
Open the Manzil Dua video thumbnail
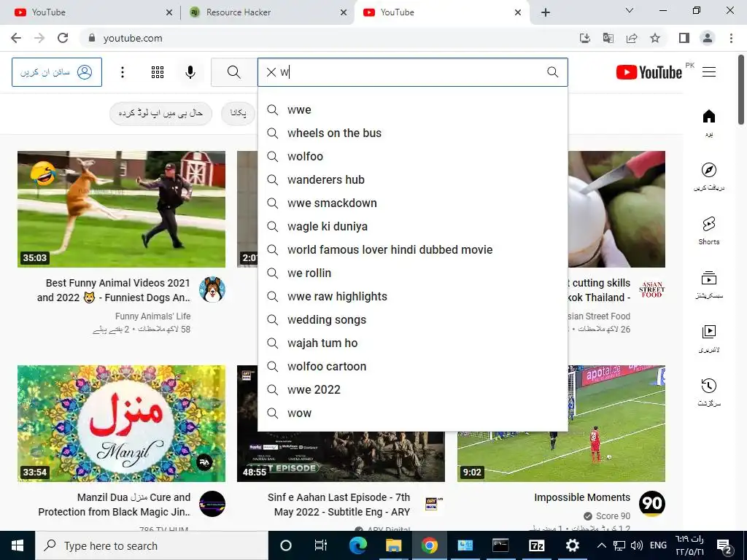click(122, 424)
